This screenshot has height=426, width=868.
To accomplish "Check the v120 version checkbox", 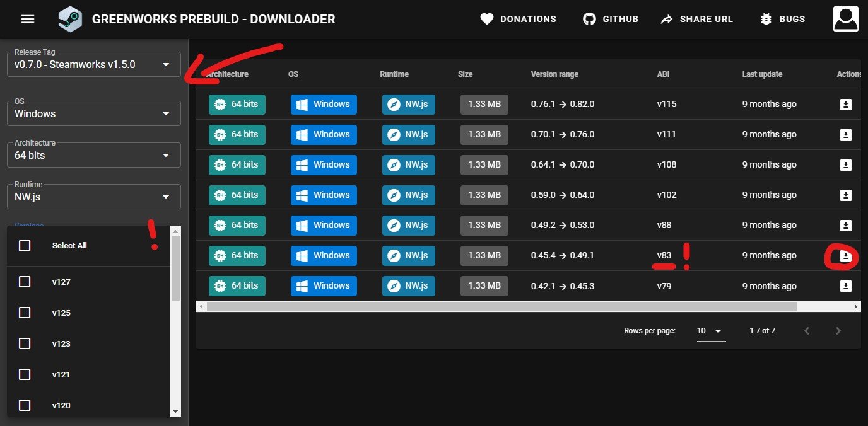I will (25, 405).
